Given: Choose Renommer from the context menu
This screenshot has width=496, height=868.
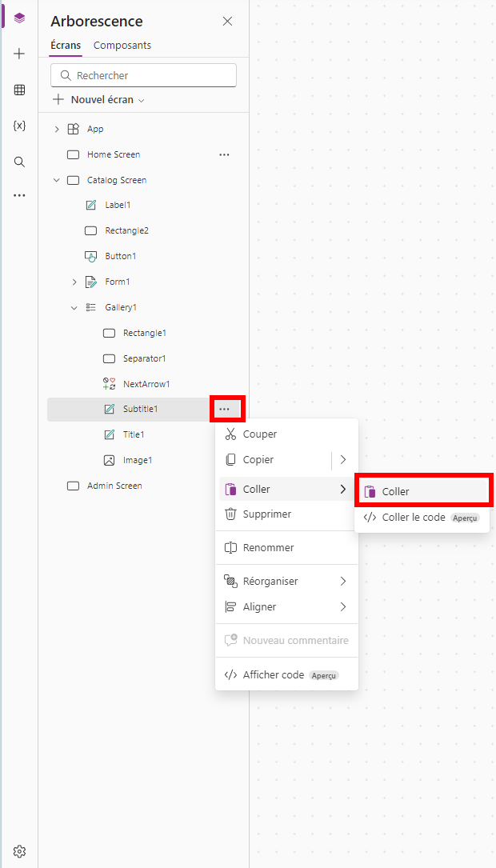Looking at the screenshot, I should [286, 547].
